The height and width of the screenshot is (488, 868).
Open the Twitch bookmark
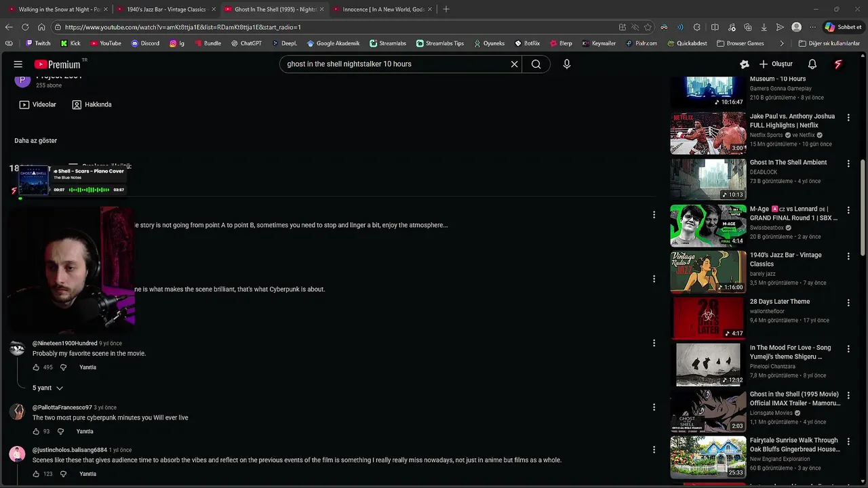click(38, 43)
